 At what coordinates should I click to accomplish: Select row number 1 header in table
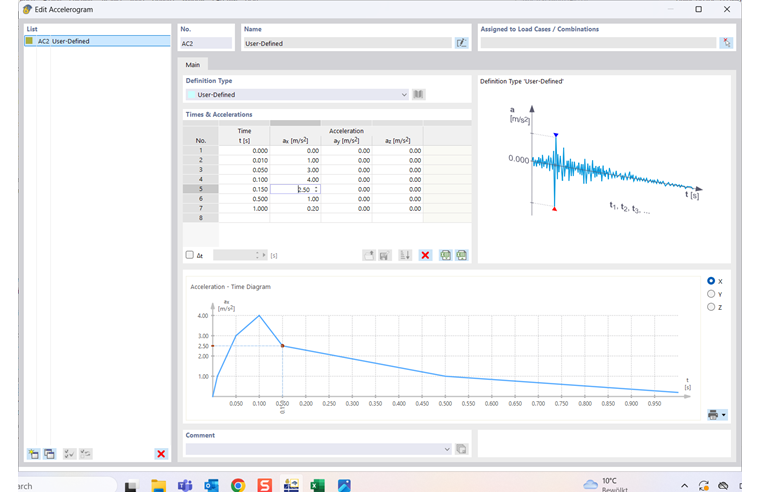(201, 150)
